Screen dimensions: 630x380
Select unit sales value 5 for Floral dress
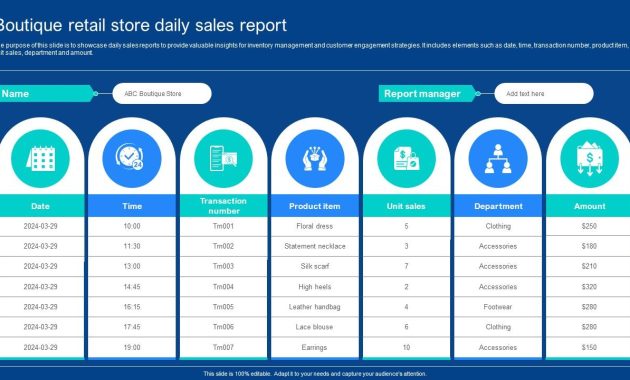click(x=406, y=226)
